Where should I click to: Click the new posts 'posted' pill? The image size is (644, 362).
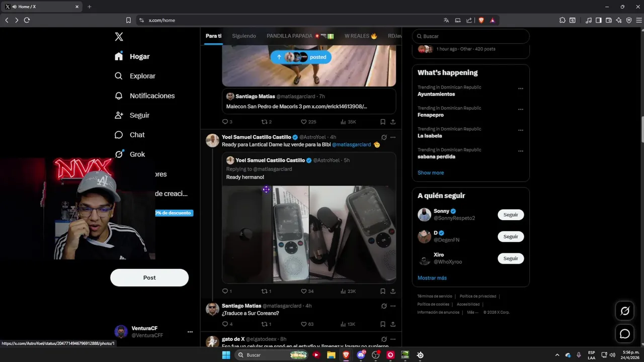coord(301,57)
